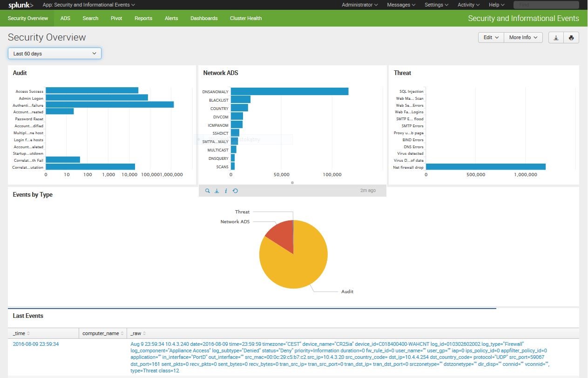Switch to the Cluster Health tab
The image size is (588, 378).
click(246, 18)
